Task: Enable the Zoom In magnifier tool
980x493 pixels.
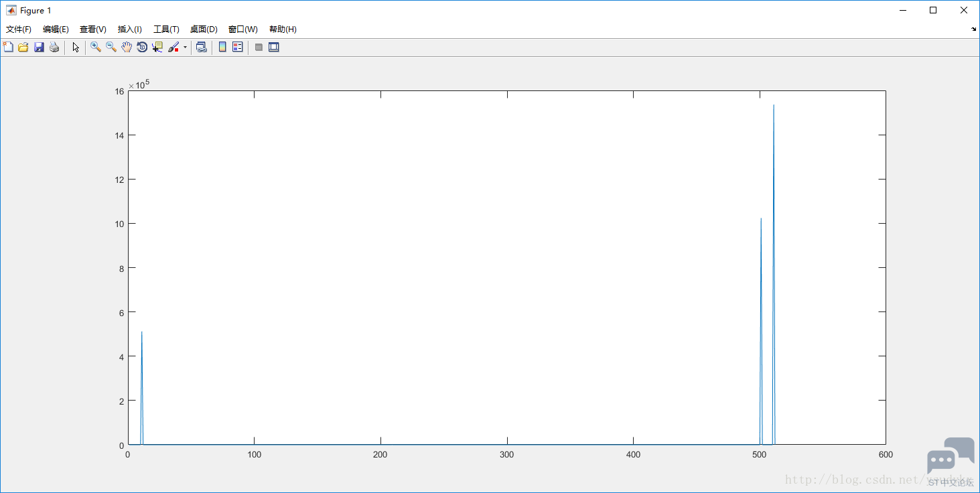Action: (96, 47)
